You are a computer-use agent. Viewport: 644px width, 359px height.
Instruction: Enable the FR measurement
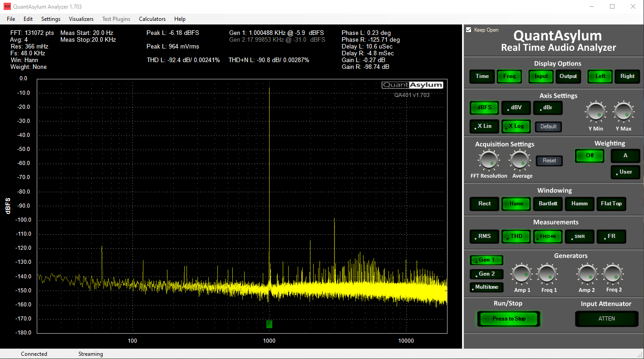(x=611, y=236)
